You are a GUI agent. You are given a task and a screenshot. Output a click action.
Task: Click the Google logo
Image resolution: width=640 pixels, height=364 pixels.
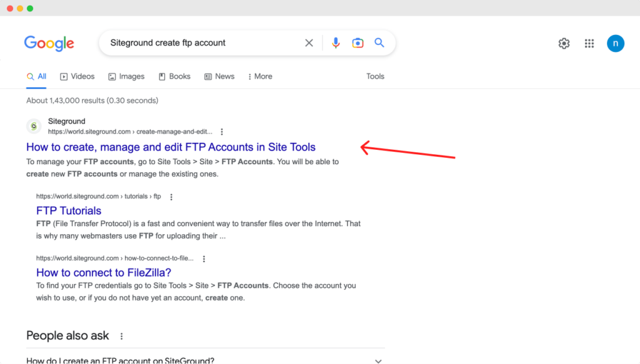coord(49,43)
